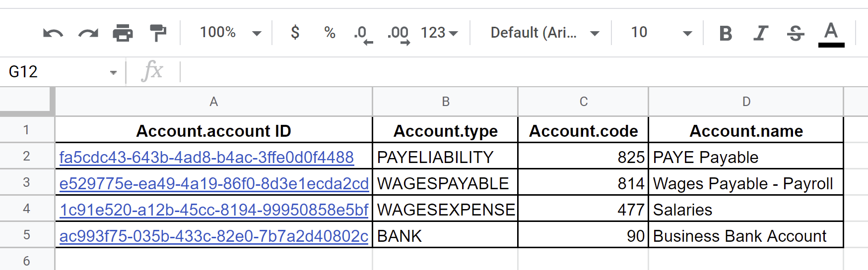868x270 pixels.
Task: Click the Print icon
Action: coord(123,33)
